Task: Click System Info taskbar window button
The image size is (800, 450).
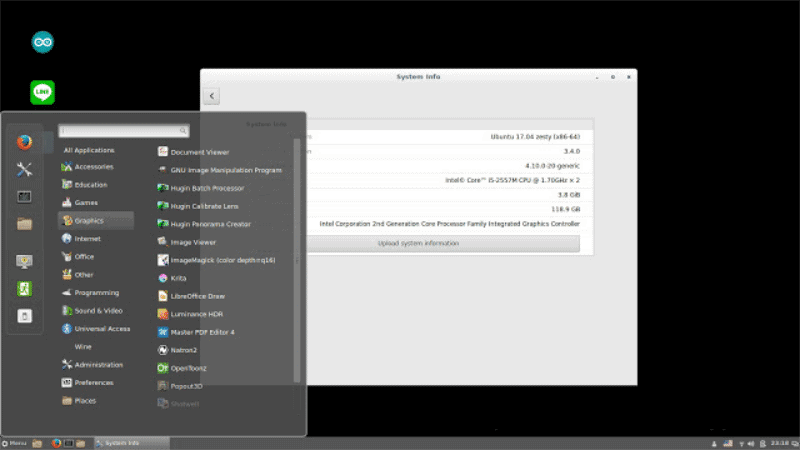Action: [132, 443]
